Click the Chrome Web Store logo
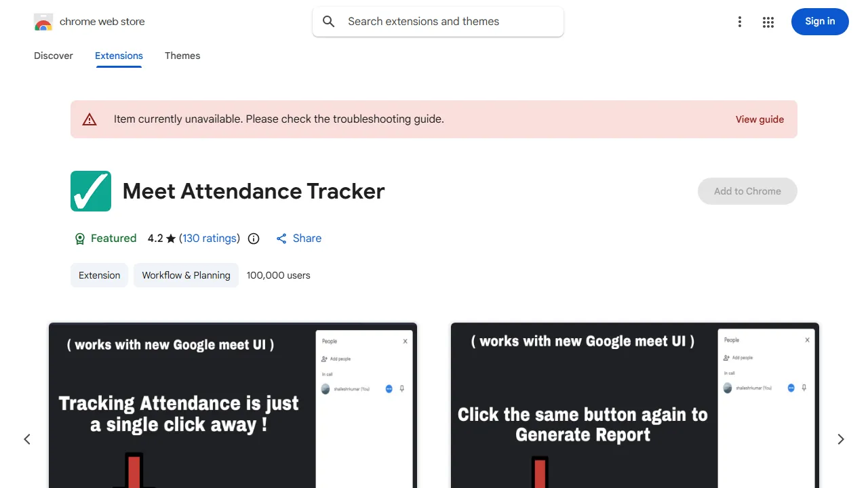 tap(43, 21)
